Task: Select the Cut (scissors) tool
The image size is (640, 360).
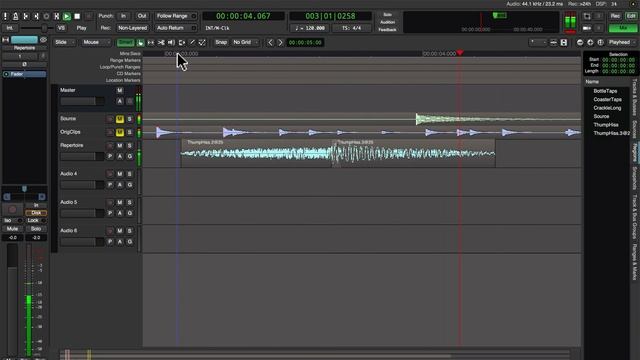Action: click(161, 42)
